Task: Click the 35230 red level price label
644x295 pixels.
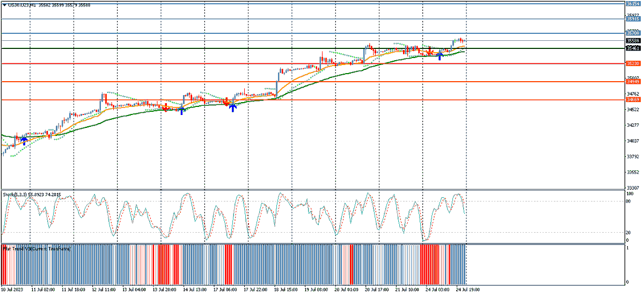Action: click(x=633, y=63)
